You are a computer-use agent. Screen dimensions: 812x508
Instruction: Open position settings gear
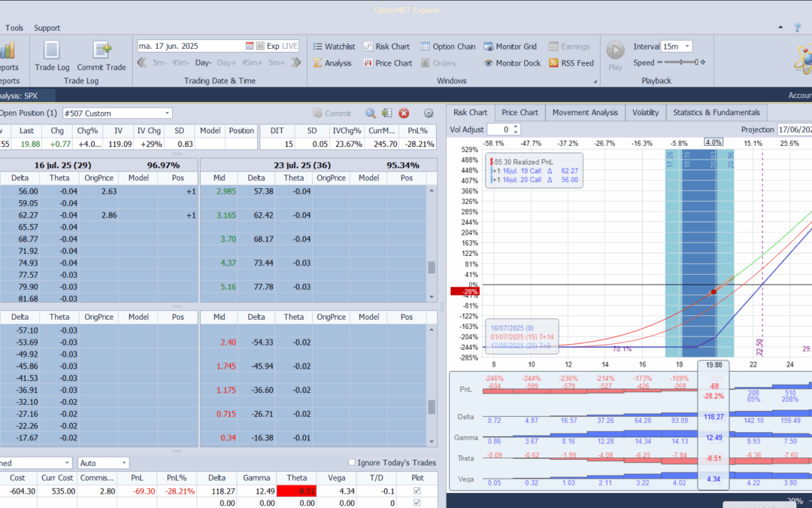429,113
